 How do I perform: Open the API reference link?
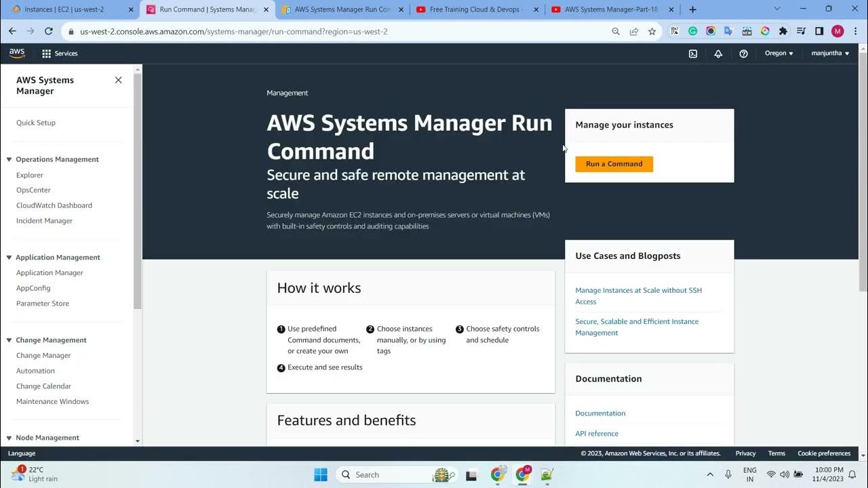[x=597, y=434]
